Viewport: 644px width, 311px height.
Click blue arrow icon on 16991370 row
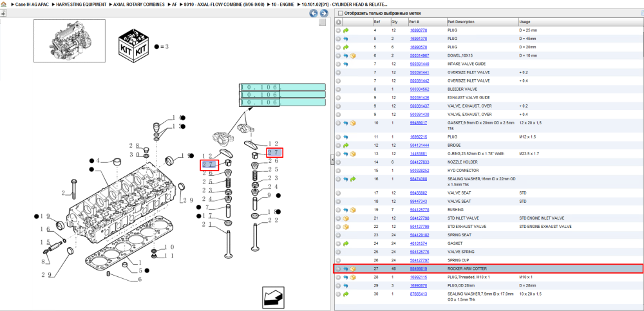[x=346, y=39]
